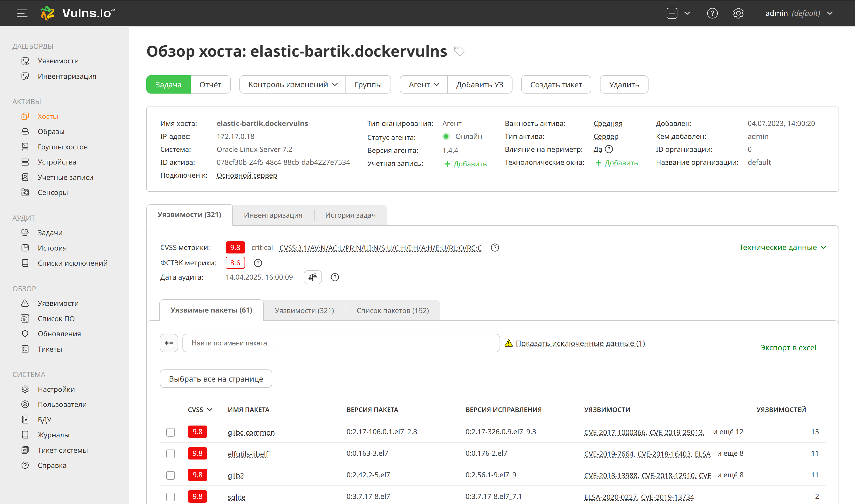This screenshot has height=504, width=855.
Task: Open Журналы in sidebar
Action: (53, 435)
